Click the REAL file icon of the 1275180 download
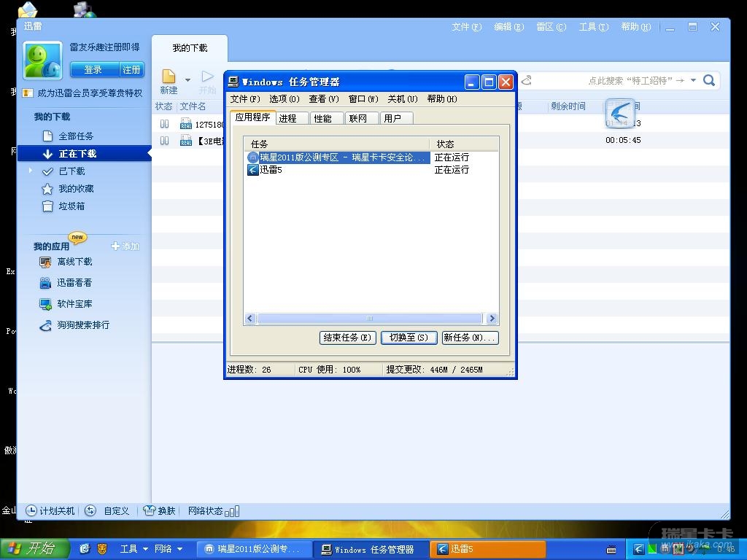Image resolution: width=747 pixels, height=560 pixels. [186, 124]
